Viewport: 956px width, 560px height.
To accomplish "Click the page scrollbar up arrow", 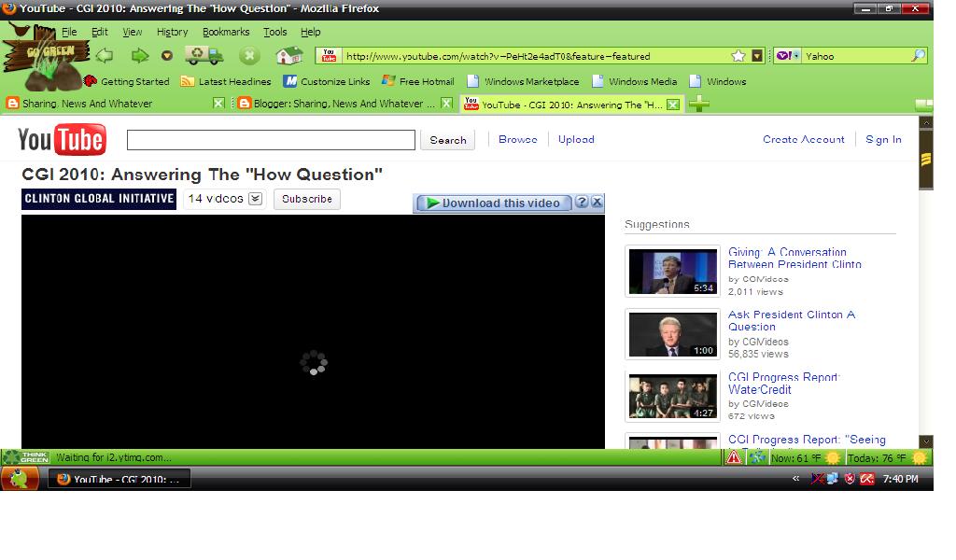I will coord(926,122).
